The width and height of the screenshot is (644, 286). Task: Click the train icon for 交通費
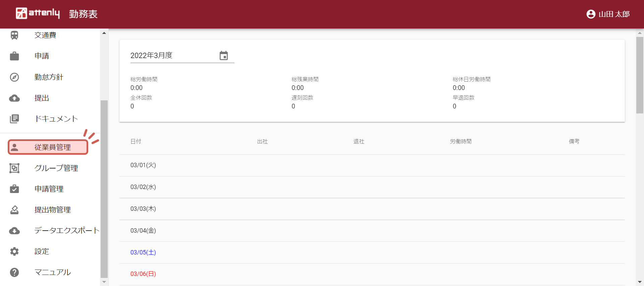click(x=14, y=35)
